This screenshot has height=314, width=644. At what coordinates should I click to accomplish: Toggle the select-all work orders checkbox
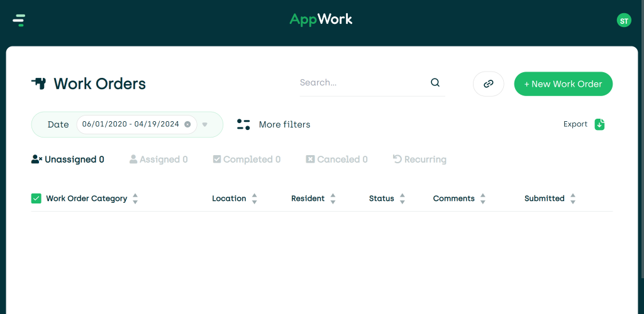click(x=36, y=198)
